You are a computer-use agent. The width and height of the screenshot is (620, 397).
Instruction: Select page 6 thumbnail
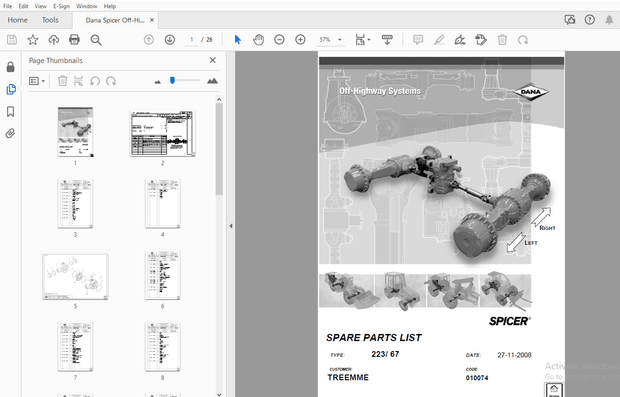click(163, 275)
